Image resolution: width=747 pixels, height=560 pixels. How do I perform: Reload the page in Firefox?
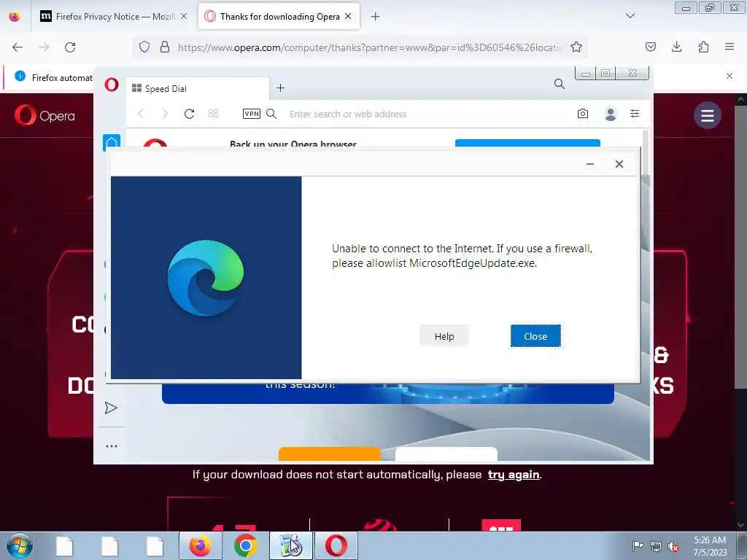pyautogui.click(x=70, y=47)
